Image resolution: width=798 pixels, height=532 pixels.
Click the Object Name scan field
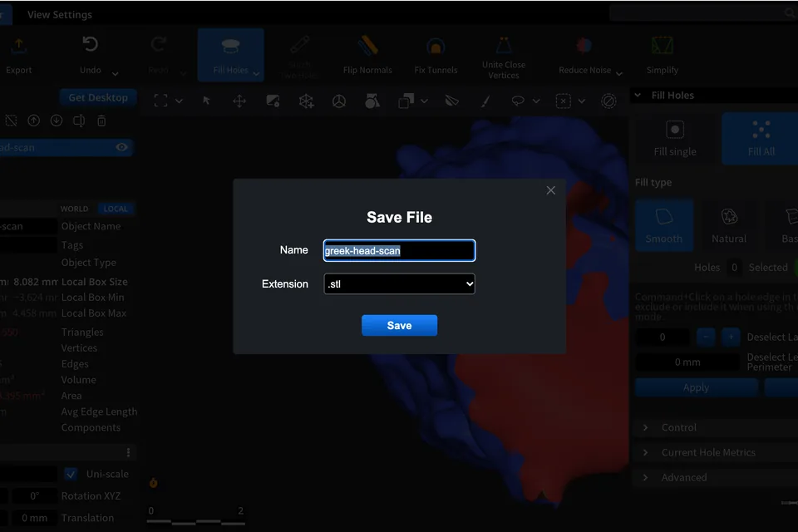pyautogui.click(x=28, y=226)
